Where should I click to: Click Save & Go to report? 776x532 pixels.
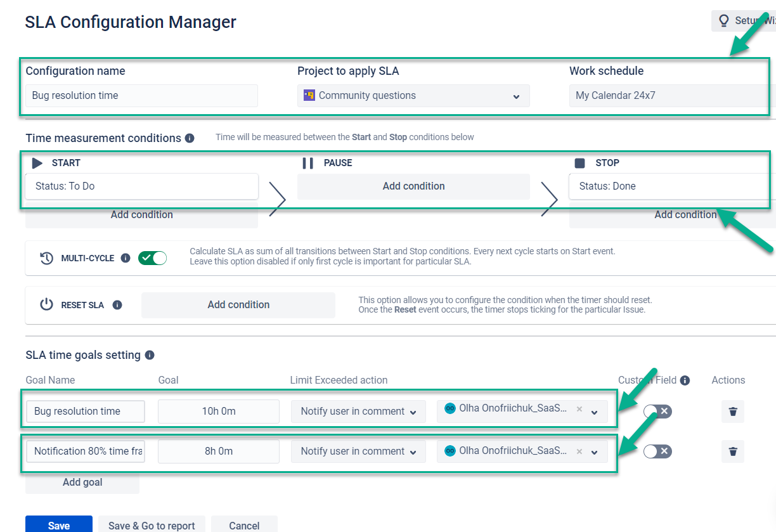coord(151,525)
